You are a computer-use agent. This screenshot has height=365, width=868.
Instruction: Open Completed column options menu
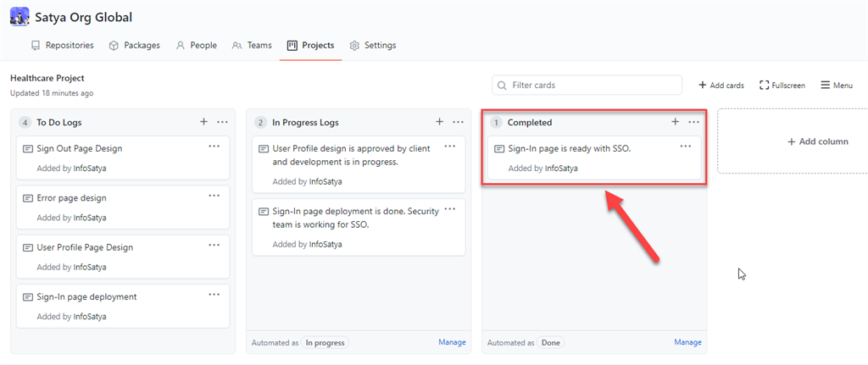(x=693, y=122)
